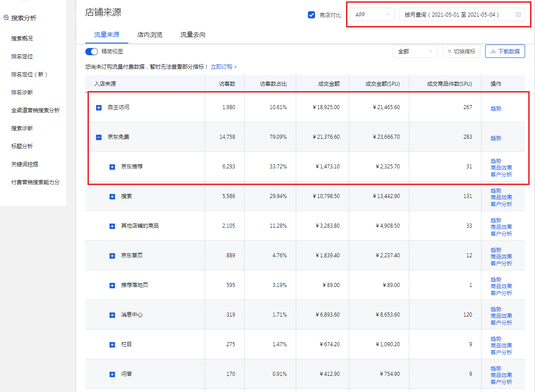Expand the 问答 row

coord(112,374)
